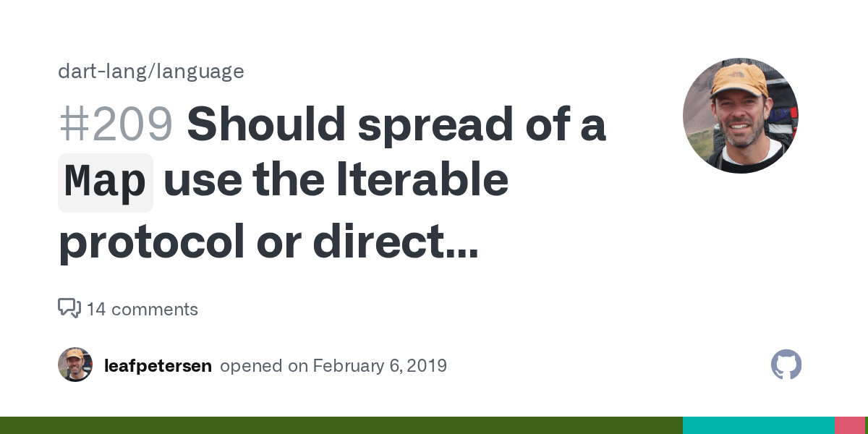Click the teal language bar segment
The height and width of the screenshot is (434, 868).
(758, 425)
